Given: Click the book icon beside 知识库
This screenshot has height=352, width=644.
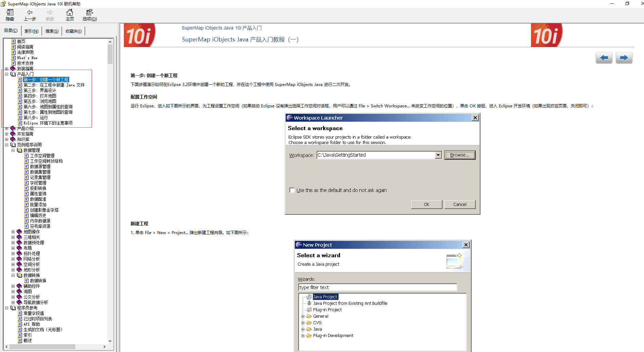Looking at the screenshot, I should [13, 139].
